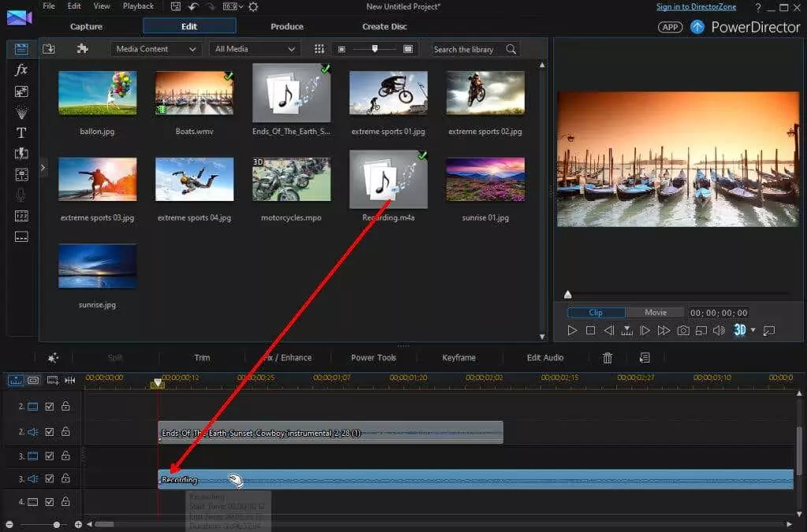Image resolution: width=807 pixels, height=532 pixels.
Task: Take a snapshot with the camera icon
Action: coord(683,330)
